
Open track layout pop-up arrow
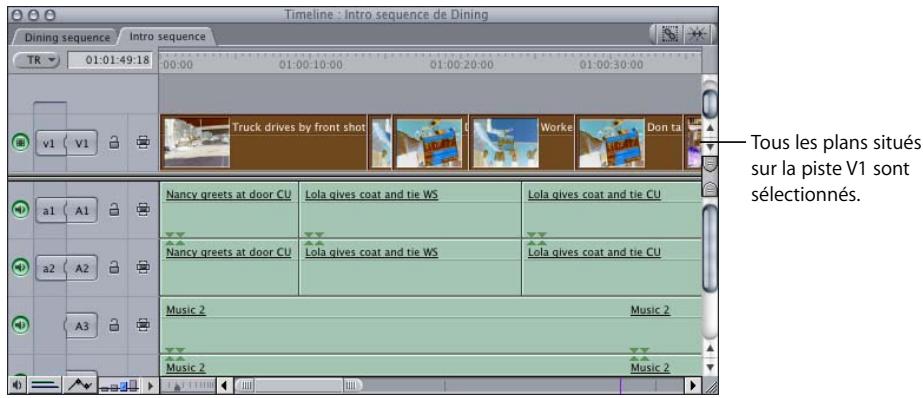point(151,386)
